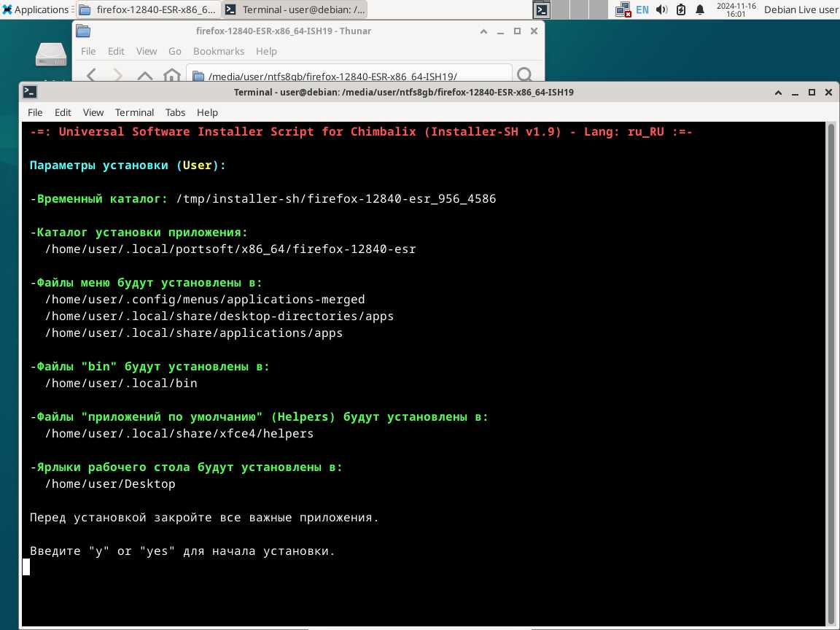Click the Thunar location path field
The width and height of the screenshot is (840, 630).
(349, 74)
